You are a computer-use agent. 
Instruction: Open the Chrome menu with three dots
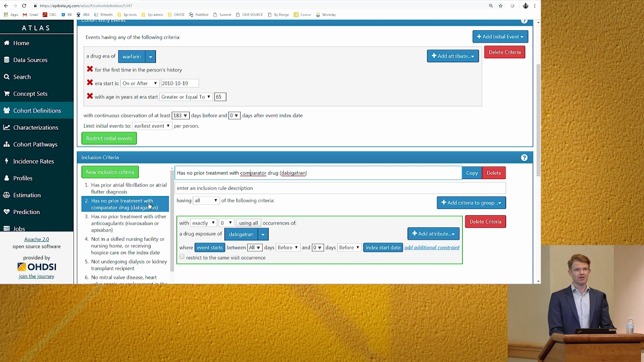tap(534, 6)
